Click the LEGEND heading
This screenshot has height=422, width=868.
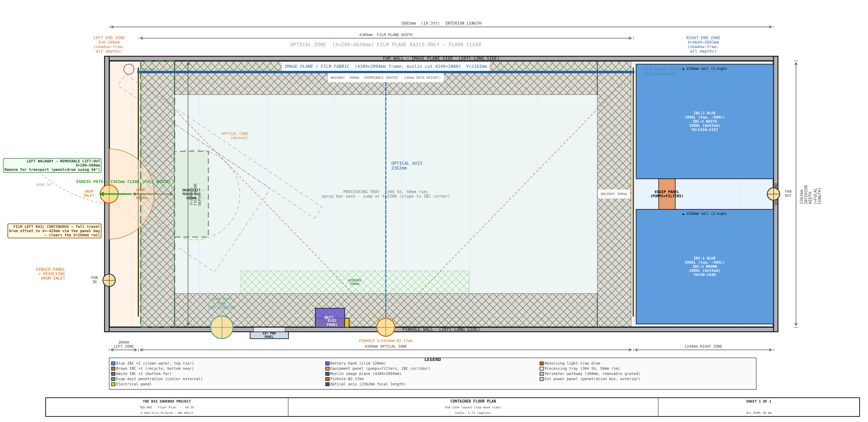coord(432,360)
